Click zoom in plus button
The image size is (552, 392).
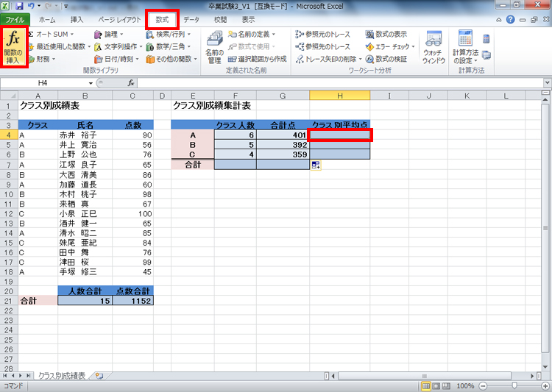tap(545, 386)
